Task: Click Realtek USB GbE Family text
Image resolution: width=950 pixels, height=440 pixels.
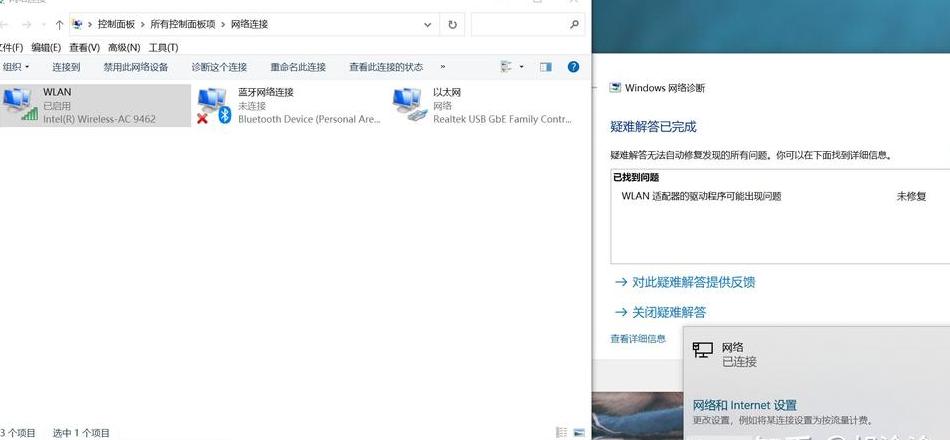Action: (x=502, y=119)
